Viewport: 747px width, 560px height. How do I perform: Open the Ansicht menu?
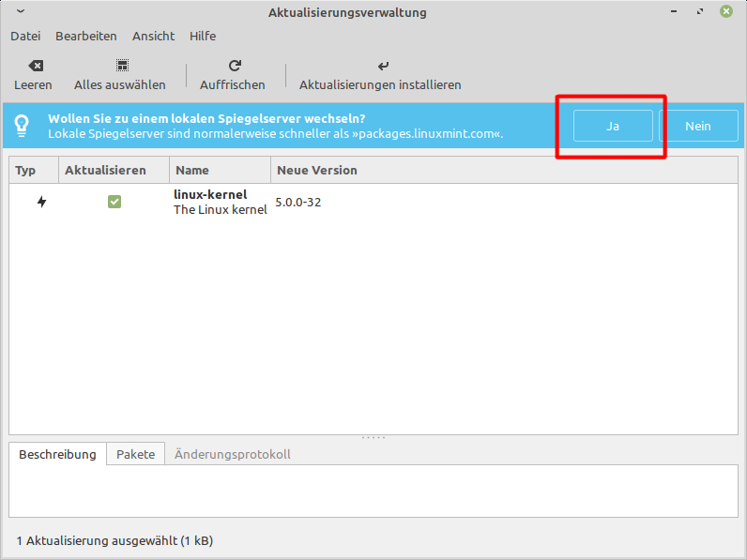(153, 37)
